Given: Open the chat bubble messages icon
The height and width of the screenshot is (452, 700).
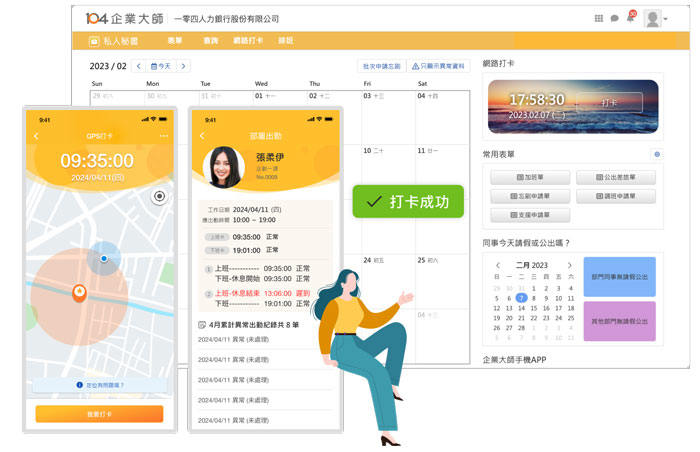Looking at the screenshot, I should tap(614, 18).
